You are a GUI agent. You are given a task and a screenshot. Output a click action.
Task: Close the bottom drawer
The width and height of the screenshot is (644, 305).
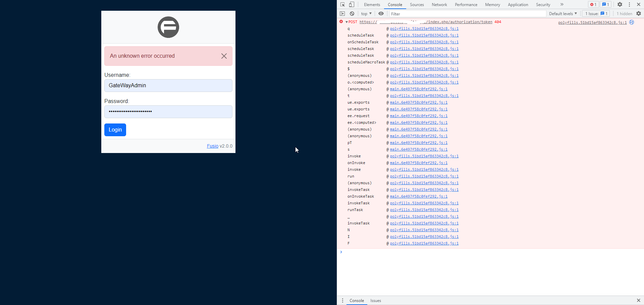(639, 300)
